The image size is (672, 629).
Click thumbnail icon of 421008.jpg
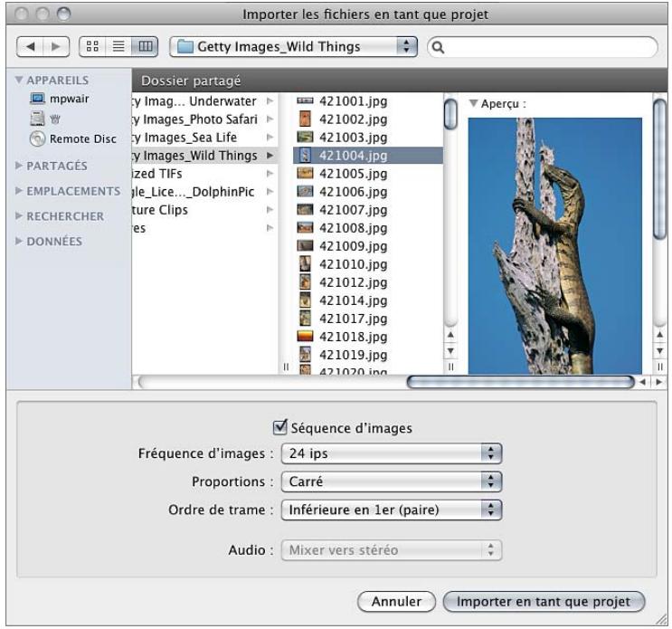coord(305,227)
